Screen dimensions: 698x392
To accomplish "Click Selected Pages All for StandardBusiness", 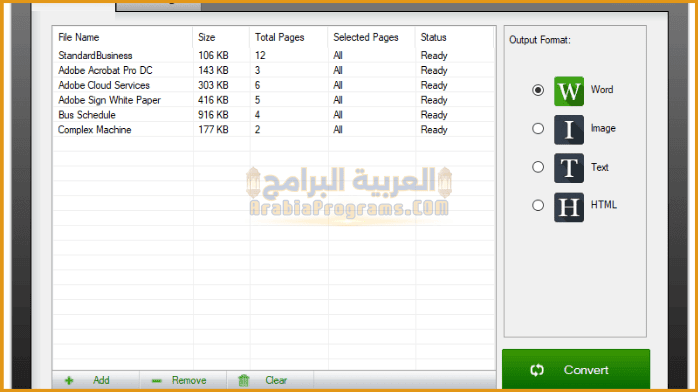I will coord(338,56).
